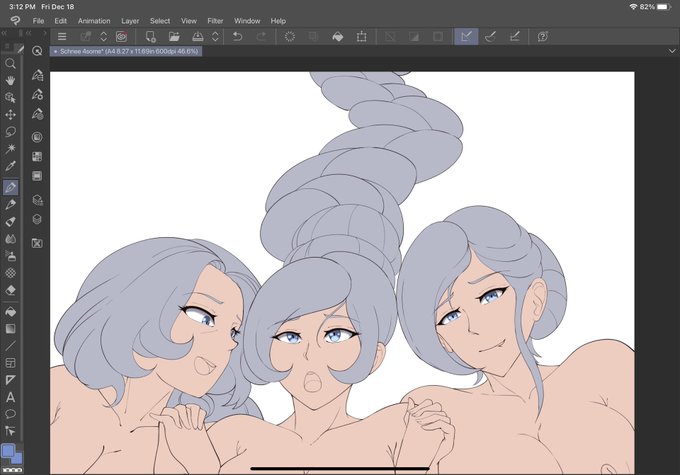Open the Window menu
The width and height of the screenshot is (680, 475).
click(247, 21)
